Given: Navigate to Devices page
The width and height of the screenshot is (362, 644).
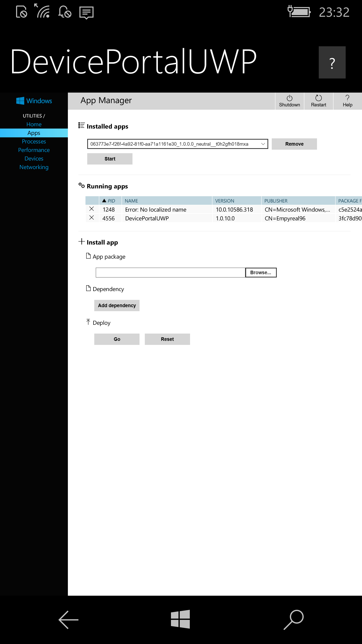Looking at the screenshot, I should [x=34, y=158].
